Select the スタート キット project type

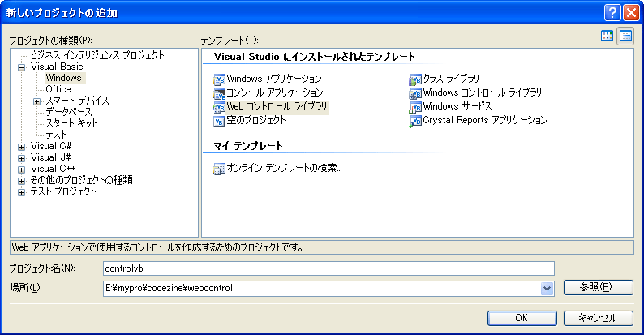click(72, 123)
